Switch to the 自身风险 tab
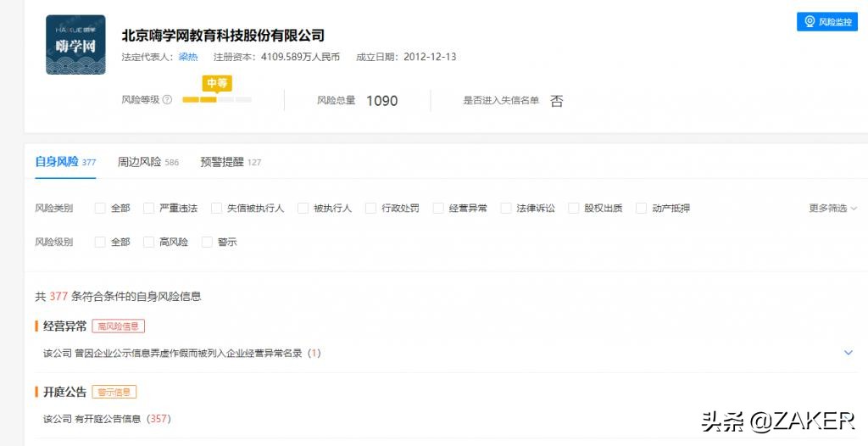The height and width of the screenshot is (446, 868). [x=65, y=162]
